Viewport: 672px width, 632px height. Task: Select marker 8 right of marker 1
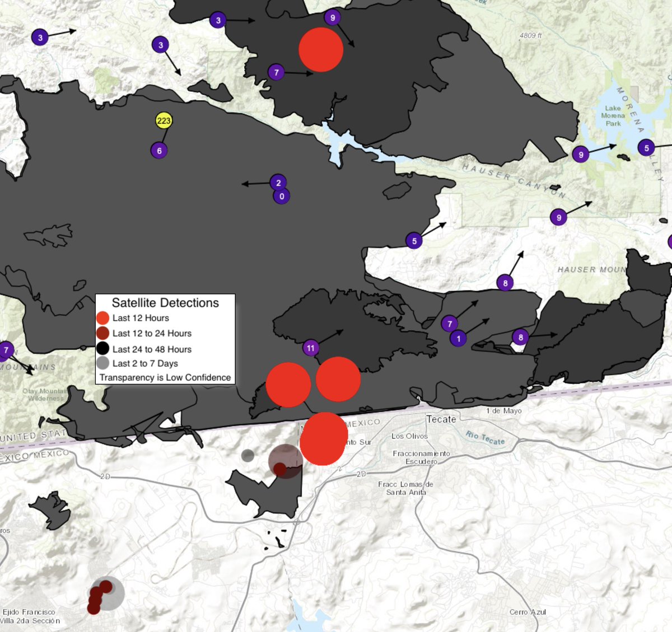(521, 337)
